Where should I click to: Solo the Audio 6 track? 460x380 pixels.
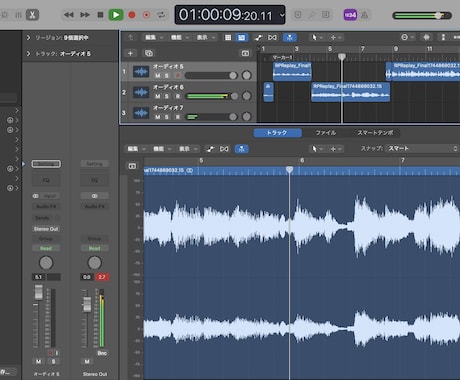(x=167, y=96)
